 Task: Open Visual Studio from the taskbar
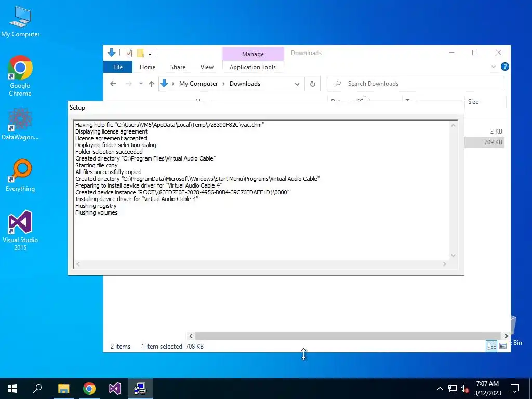pyautogui.click(x=115, y=389)
